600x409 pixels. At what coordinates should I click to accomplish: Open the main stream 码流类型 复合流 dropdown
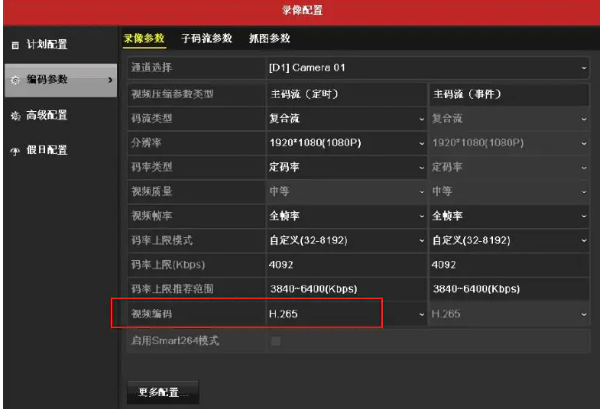point(346,118)
